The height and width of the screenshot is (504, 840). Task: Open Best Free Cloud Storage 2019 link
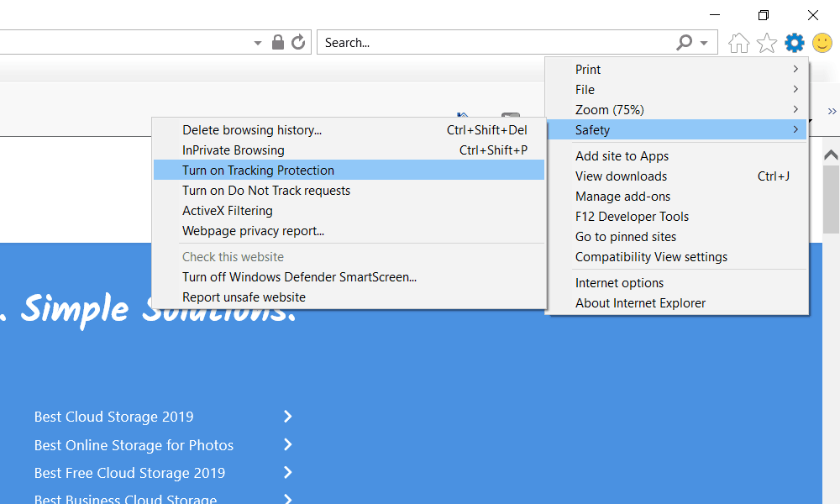point(129,473)
